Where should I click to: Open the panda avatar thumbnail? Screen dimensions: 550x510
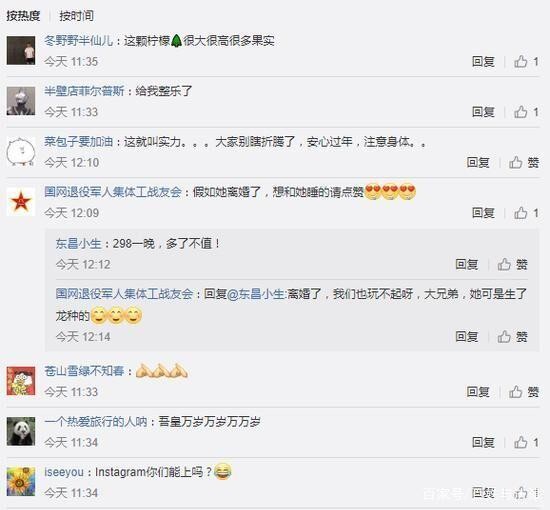point(21,431)
